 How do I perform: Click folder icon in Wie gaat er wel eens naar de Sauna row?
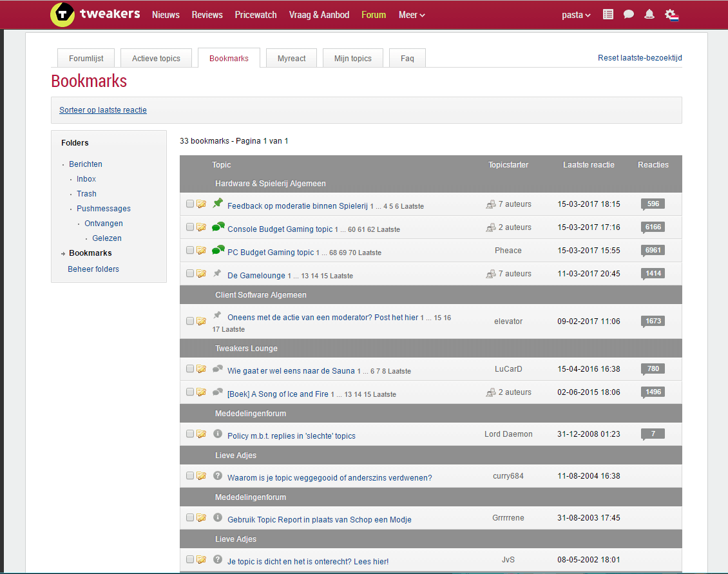coord(202,368)
